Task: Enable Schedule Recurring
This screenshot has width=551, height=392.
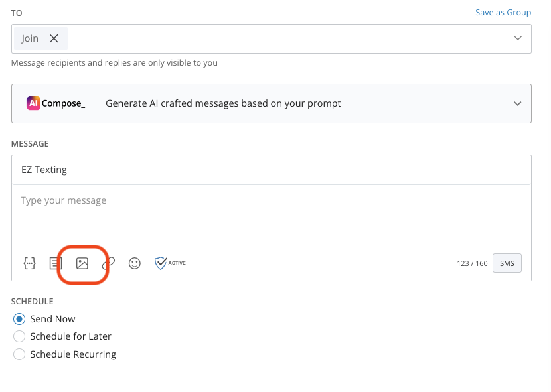Action: point(19,354)
